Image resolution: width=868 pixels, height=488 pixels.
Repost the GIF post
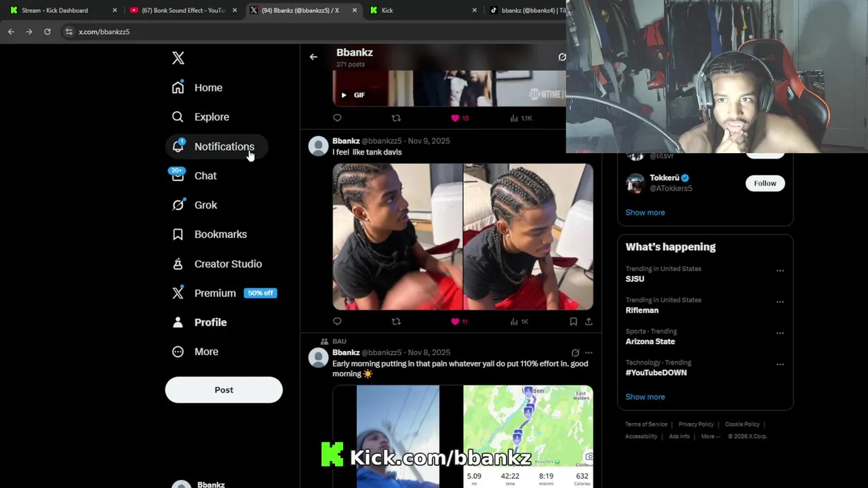click(x=396, y=118)
